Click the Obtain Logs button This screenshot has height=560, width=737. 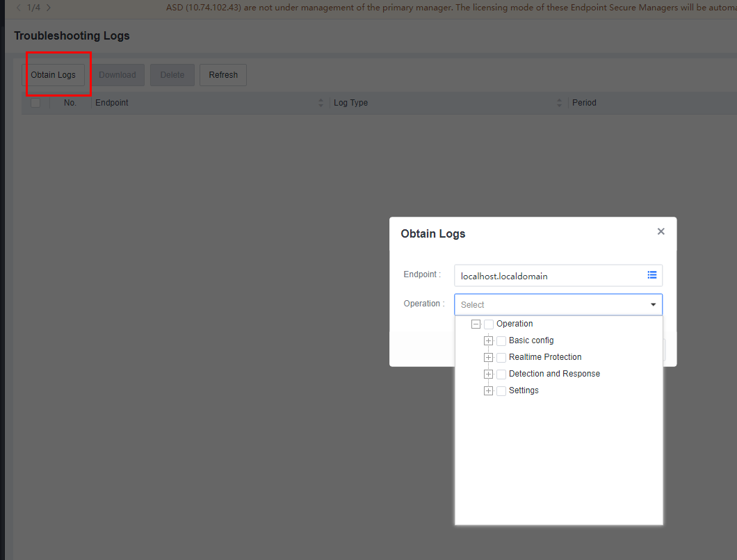pyautogui.click(x=53, y=75)
